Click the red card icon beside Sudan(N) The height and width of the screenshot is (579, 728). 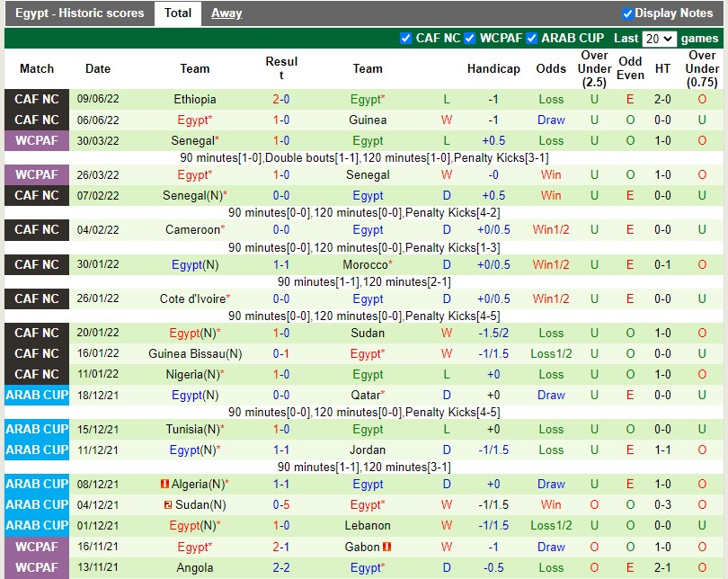pos(168,504)
